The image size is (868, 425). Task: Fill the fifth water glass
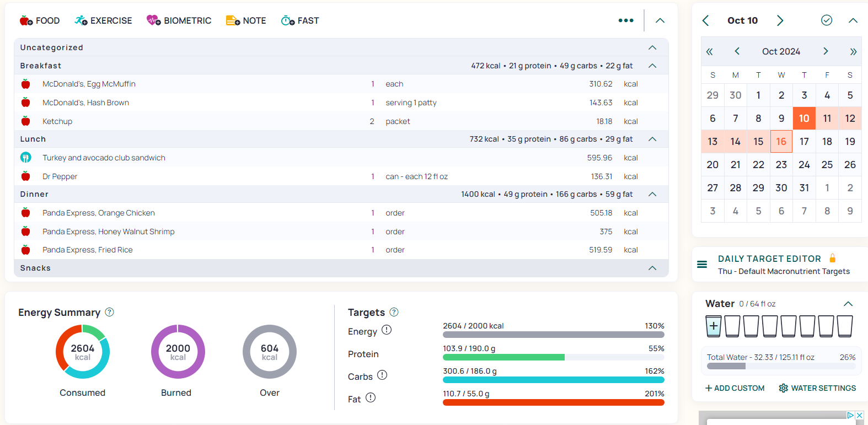(789, 326)
